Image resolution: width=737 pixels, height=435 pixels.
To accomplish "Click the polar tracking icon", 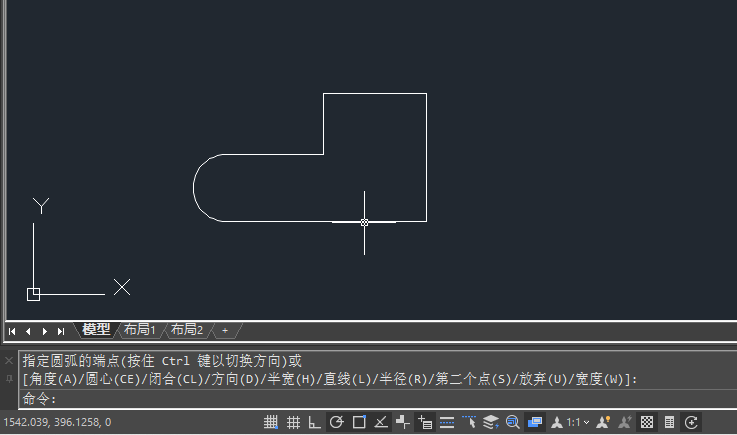I will [x=336, y=422].
